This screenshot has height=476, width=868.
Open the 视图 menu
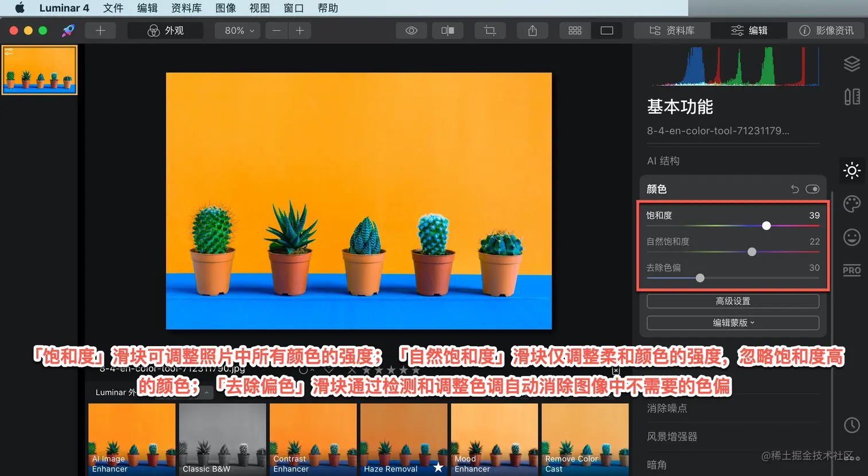259,8
